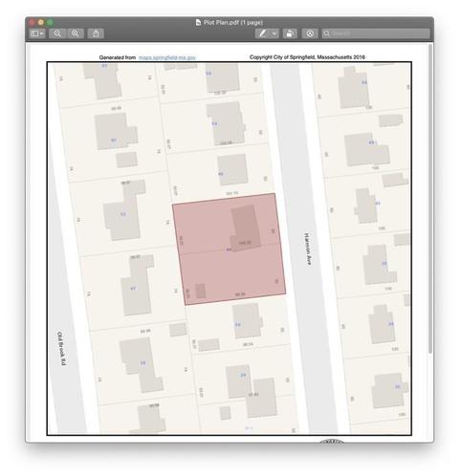The image size is (459, 476).
Task: Click the Old Brook Rd street label
Action: coord(61,348)
